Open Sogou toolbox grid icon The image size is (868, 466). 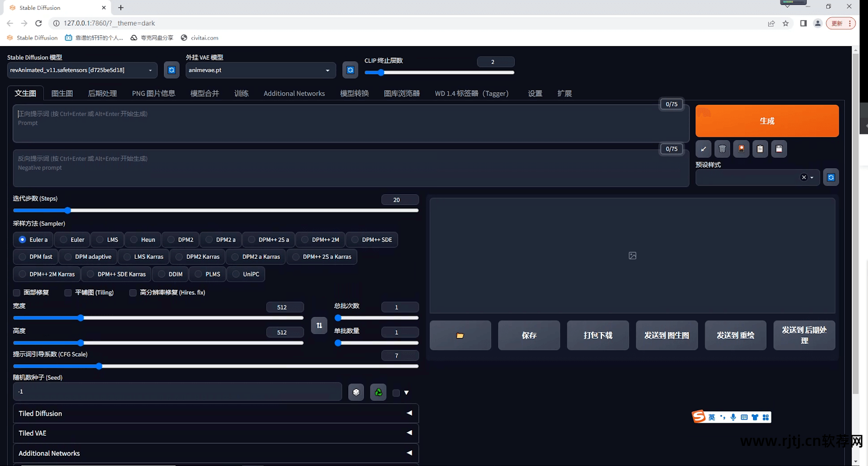click(x=765, y=417)
